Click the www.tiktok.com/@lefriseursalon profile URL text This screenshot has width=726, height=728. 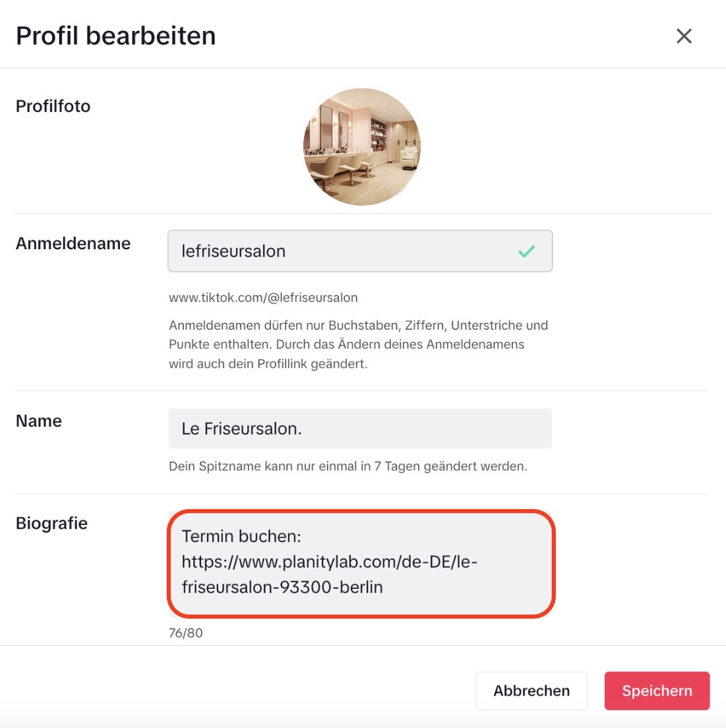263,297
